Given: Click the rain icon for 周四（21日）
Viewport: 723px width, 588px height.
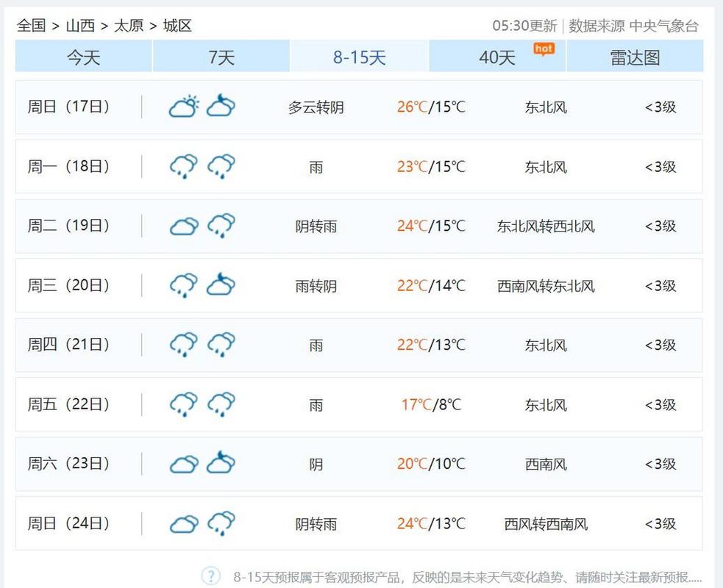Looking at the screenshot, I should (182, 345).
